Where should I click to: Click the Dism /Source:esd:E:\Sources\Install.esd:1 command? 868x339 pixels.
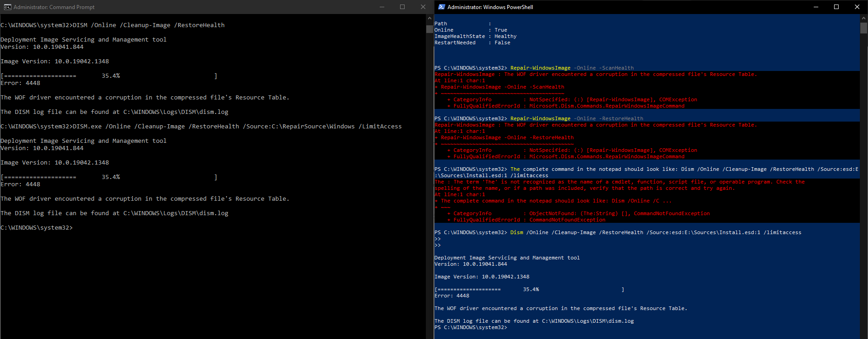656,232
